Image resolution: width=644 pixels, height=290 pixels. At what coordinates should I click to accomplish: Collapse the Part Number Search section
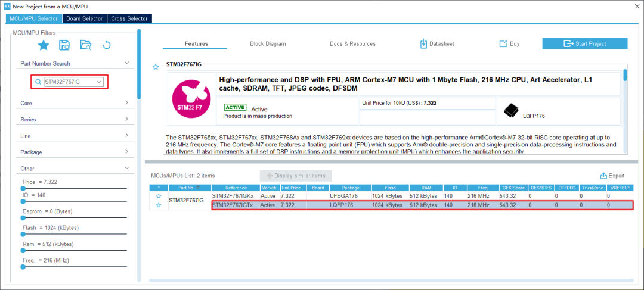(x=127, y=63)
